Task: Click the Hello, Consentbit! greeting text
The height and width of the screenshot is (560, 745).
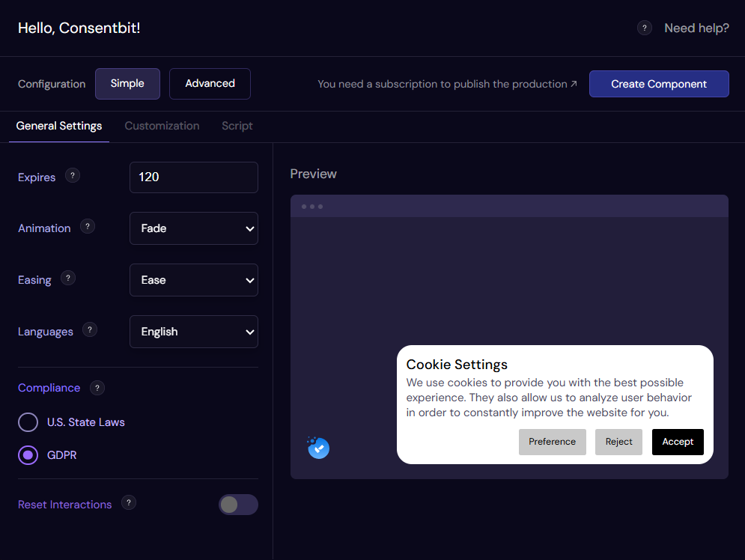Action: pos(79,28)
